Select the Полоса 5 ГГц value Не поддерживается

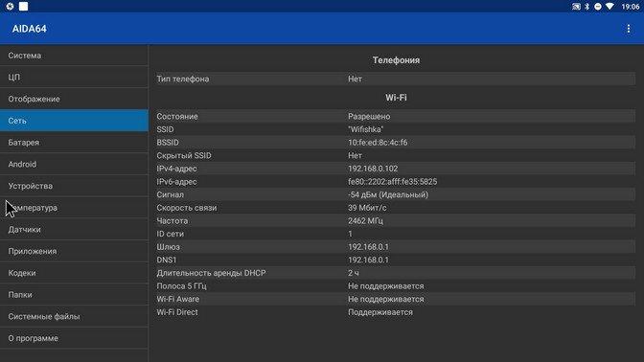point(385,286)
